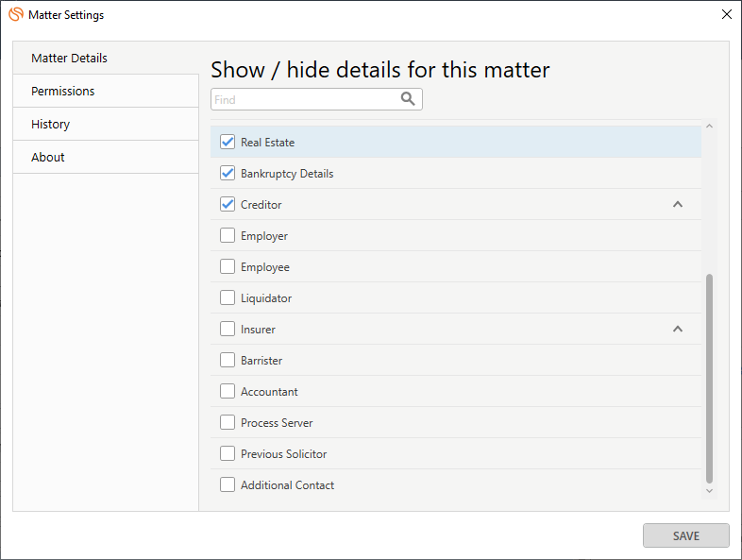
Task: Enable Additional Contact checkbox
Action: (x=228, y=484)
